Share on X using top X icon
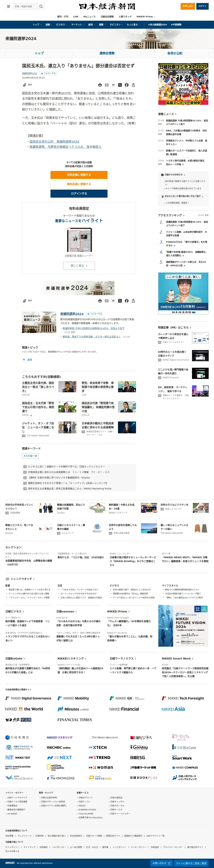214x868 pixels. pos(120,85)
